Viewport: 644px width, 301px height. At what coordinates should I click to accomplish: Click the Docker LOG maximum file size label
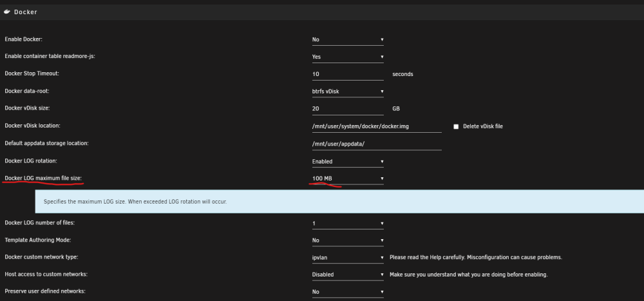coord(43,178)
